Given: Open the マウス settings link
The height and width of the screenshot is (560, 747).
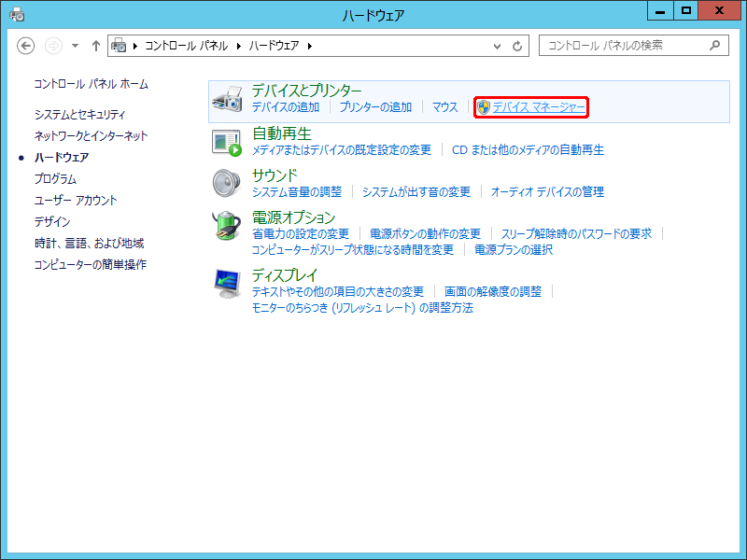Looking at the screenshot, I should 445,107.
